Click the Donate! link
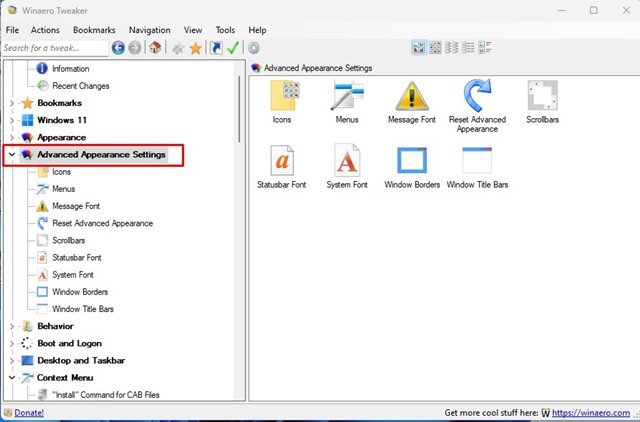The height and width of the screenshot is (422, 640). [x=29, y=413]
